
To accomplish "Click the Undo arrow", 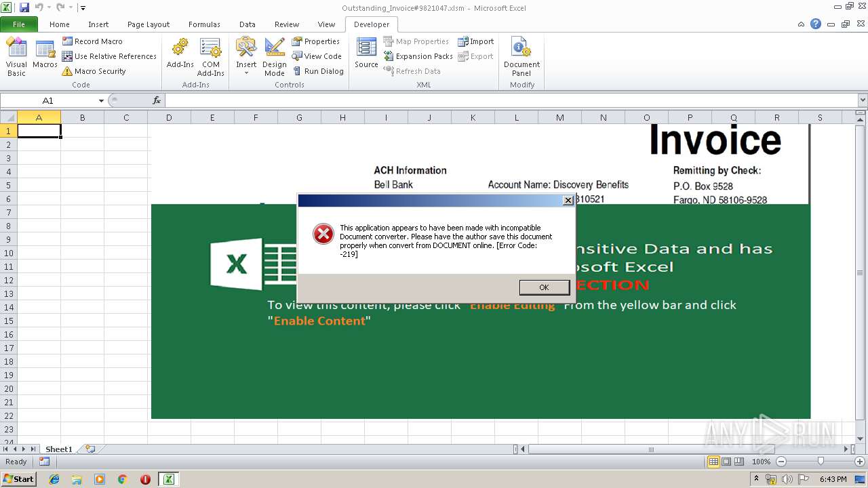I will 39,7.
